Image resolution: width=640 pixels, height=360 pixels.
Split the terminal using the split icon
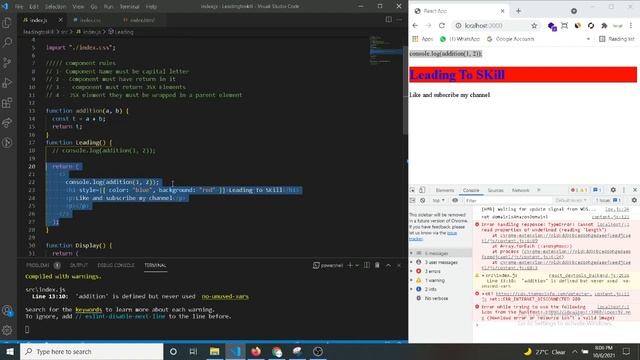(x=367, y=265)
